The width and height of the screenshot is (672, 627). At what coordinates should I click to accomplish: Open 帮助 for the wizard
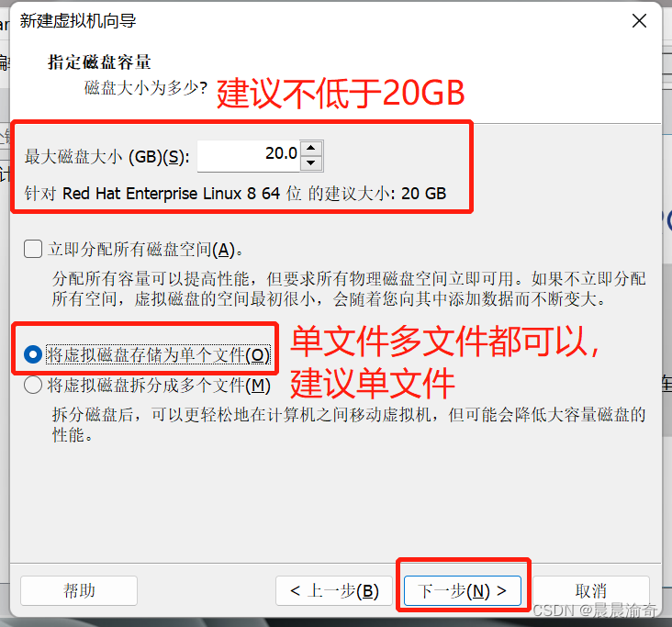79,591
